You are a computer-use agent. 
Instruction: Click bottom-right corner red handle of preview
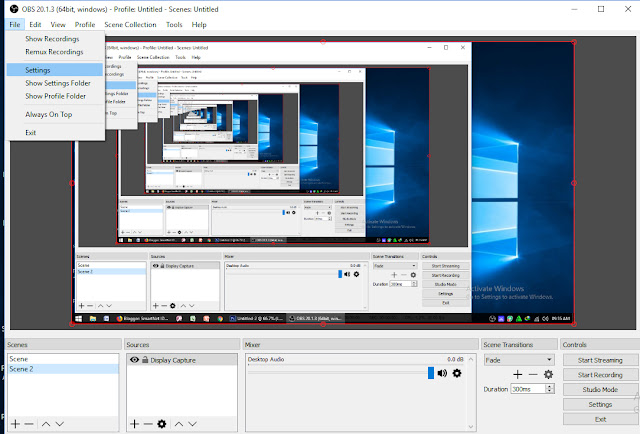[574, 324]
